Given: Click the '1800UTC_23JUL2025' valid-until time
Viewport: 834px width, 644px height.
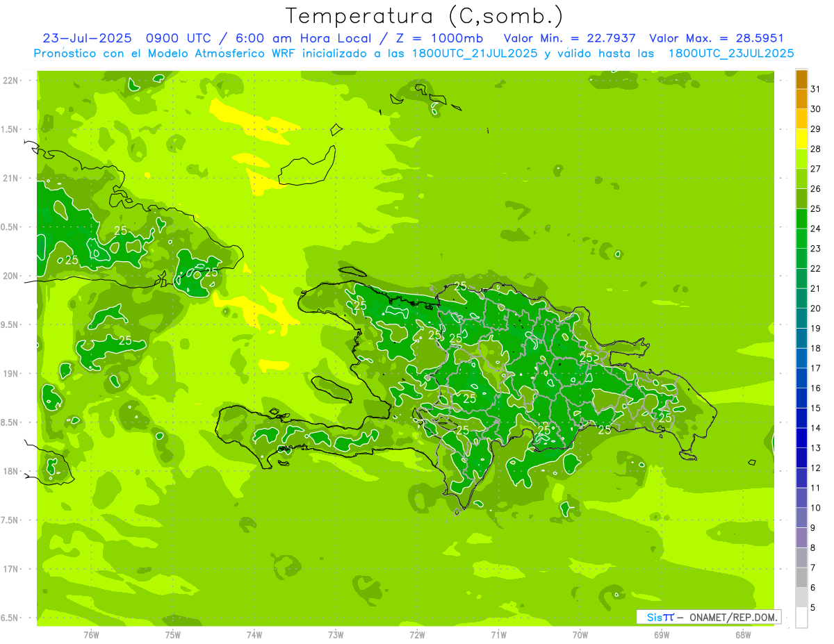Looking at the screenshot, I should 731,53.
